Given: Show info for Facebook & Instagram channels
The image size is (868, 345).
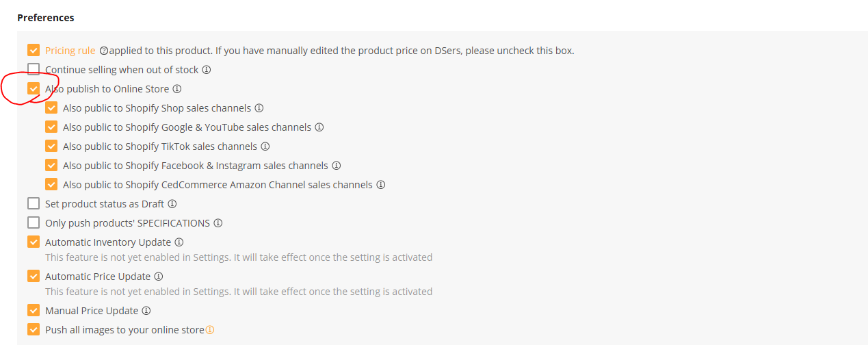Looking at the screenshot, I should [337, 166].
